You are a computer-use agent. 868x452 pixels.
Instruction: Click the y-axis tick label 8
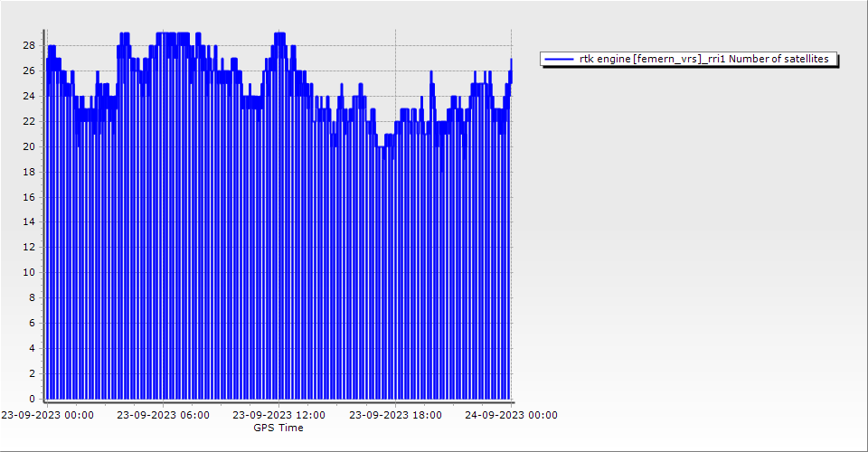coord(32,297)
